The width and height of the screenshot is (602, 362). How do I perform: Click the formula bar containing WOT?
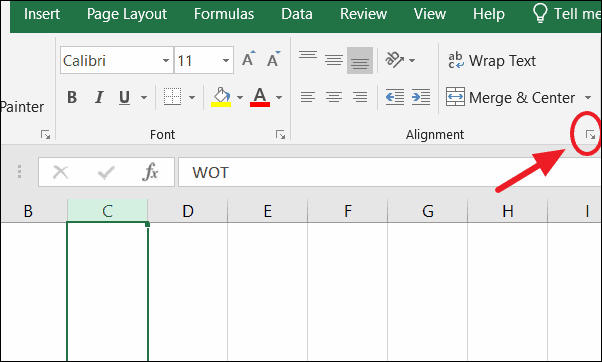(390, 172)
